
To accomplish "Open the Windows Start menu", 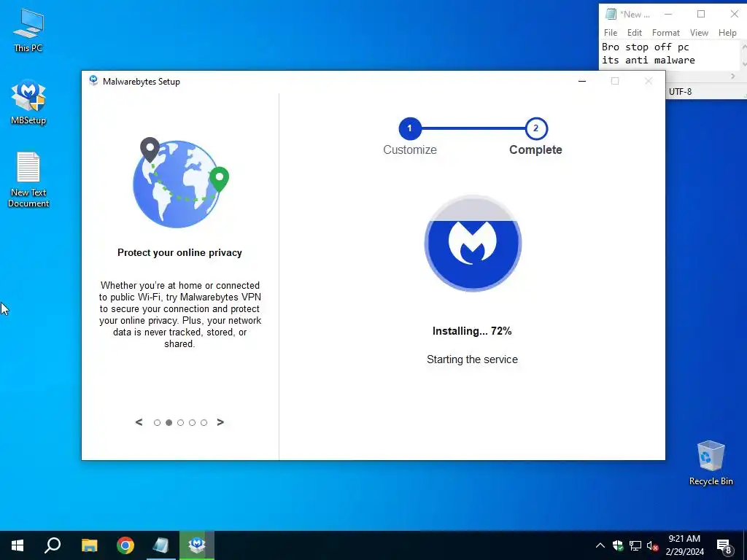I will coord(18,545).
